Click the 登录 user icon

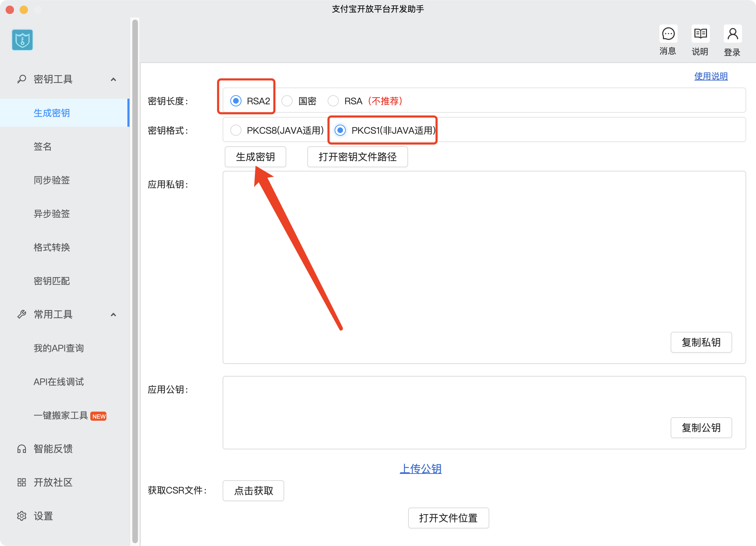[x=733, y=34]
